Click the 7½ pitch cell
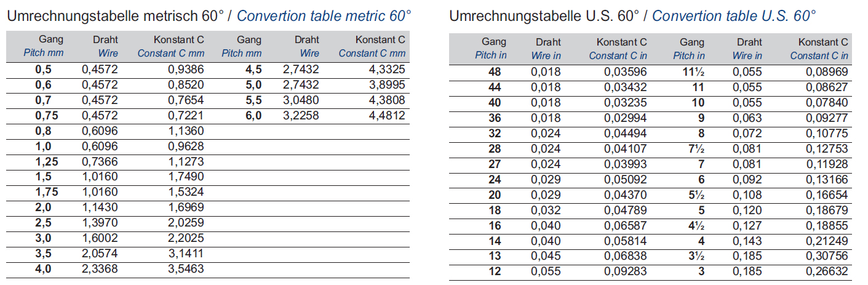The height and width of the screenshot is (285, 868). (x=696, y=149)
